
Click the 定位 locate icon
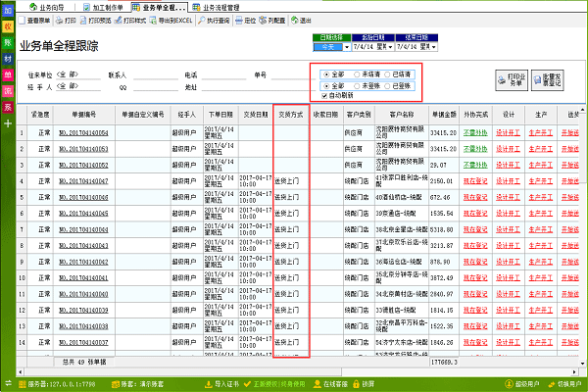coord(246,21)
